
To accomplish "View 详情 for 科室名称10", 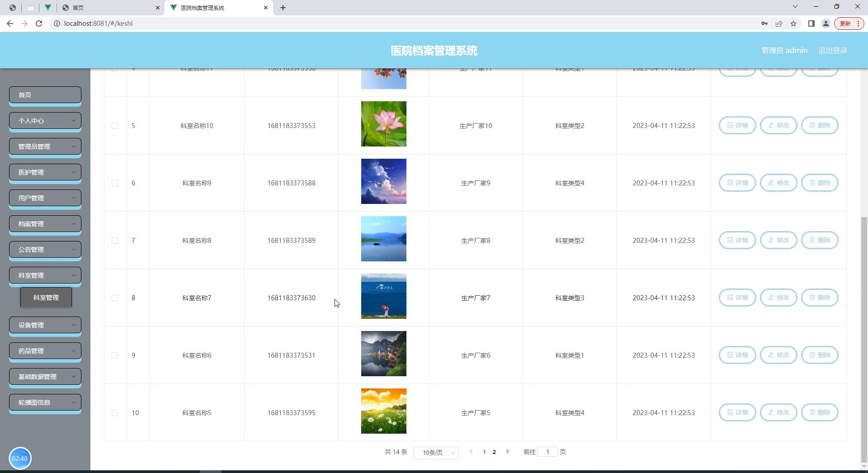I will [x=737, y=125].
